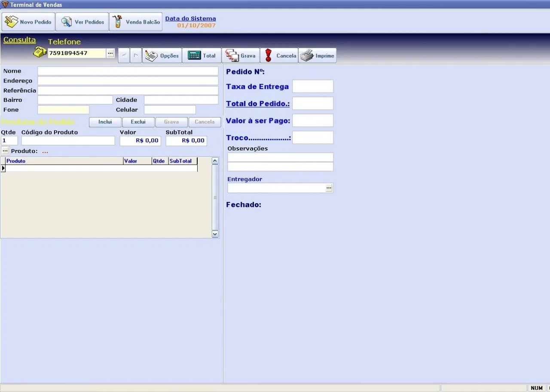Click product grid scroll up arrow

pos(215,161)
